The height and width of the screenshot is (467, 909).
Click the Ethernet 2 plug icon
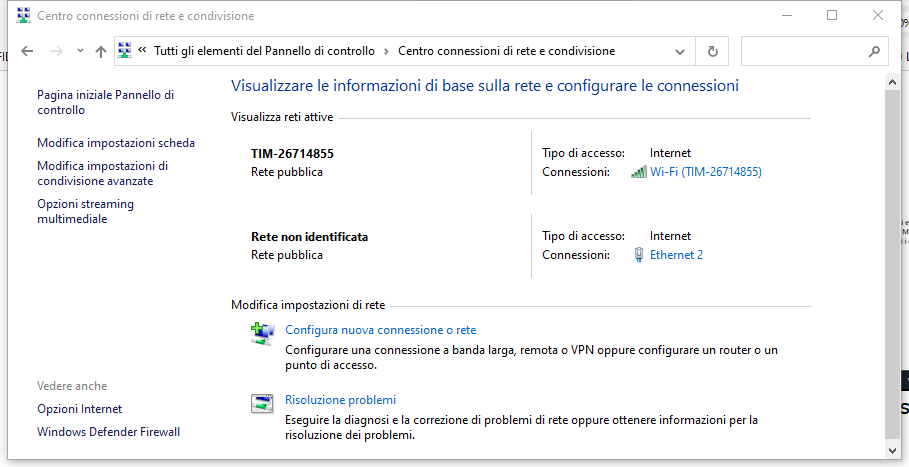coord(639,255)
